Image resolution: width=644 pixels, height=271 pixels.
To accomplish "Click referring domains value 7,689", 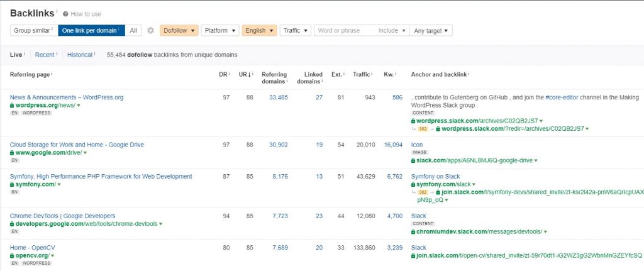I will click(x=280, y=248).
